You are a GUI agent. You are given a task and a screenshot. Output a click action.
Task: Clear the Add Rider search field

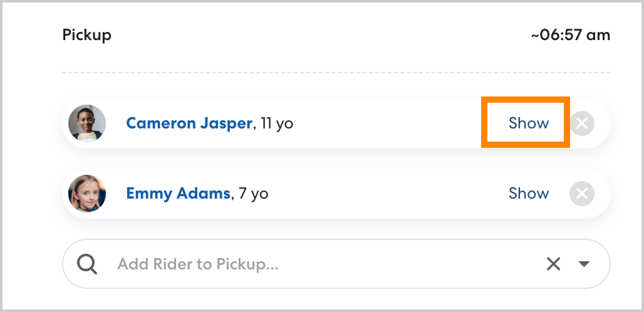pos(553,264)
